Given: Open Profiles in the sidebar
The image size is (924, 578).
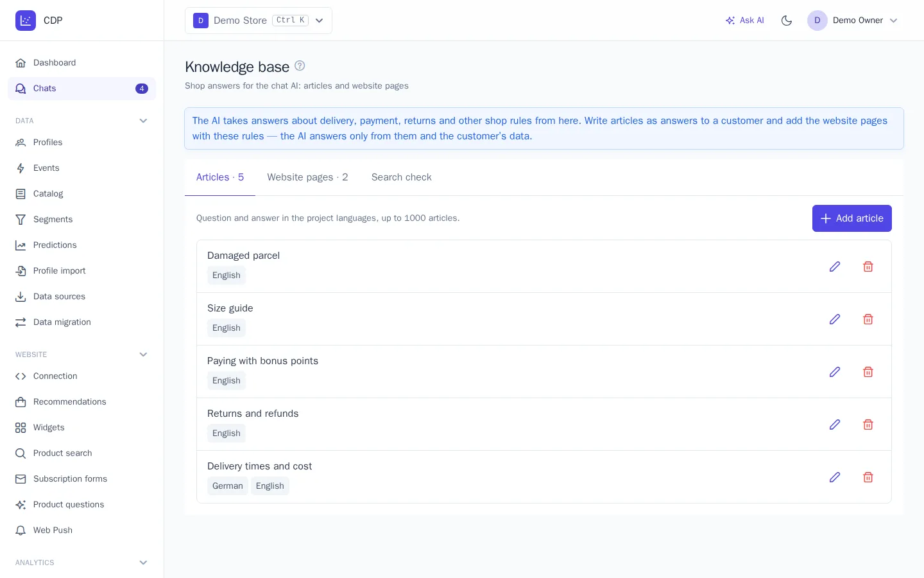Looking at the screenshot, I should (x=81, y=143).
